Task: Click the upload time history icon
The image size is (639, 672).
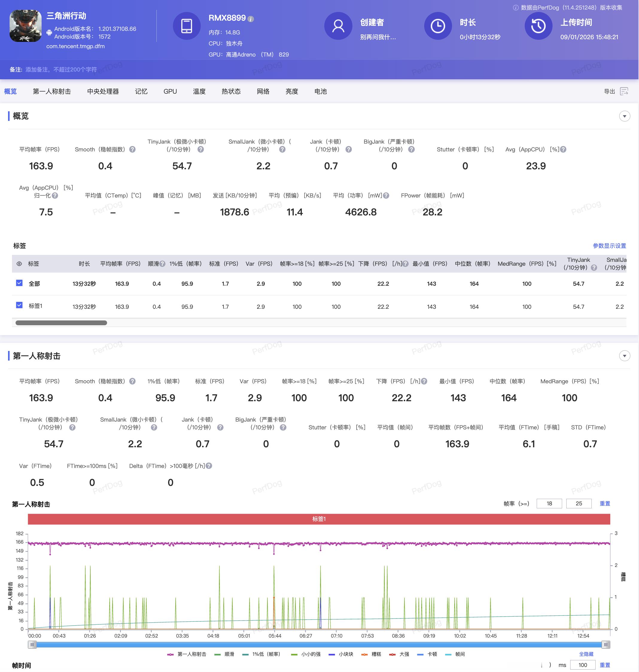Action: click(538, 26)
